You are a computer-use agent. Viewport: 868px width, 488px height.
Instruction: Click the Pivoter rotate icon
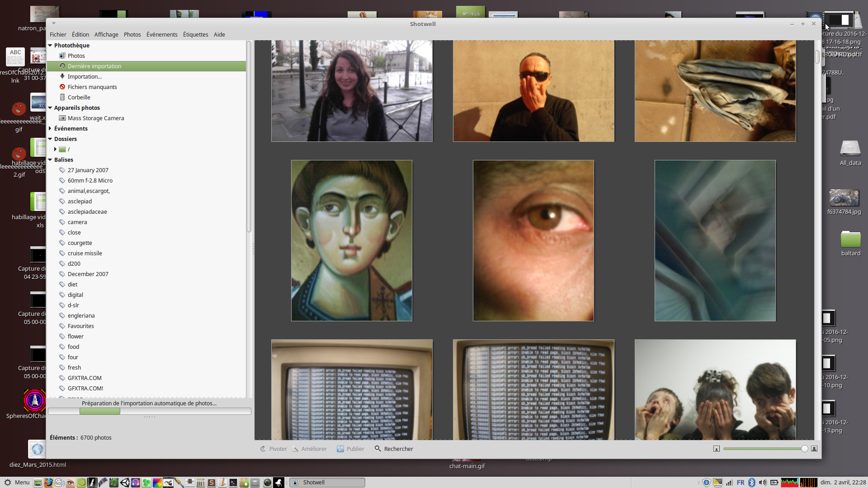(x=263, y=449)
